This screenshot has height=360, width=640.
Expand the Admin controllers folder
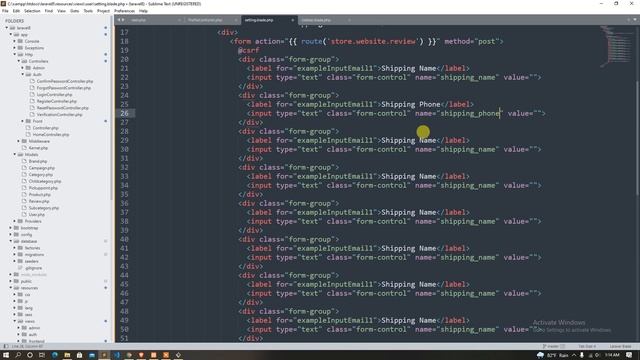coord(23,68)
